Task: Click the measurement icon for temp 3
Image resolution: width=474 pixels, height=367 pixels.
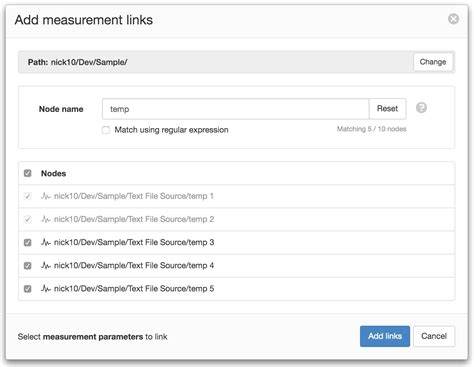Action: pos(46,242)
